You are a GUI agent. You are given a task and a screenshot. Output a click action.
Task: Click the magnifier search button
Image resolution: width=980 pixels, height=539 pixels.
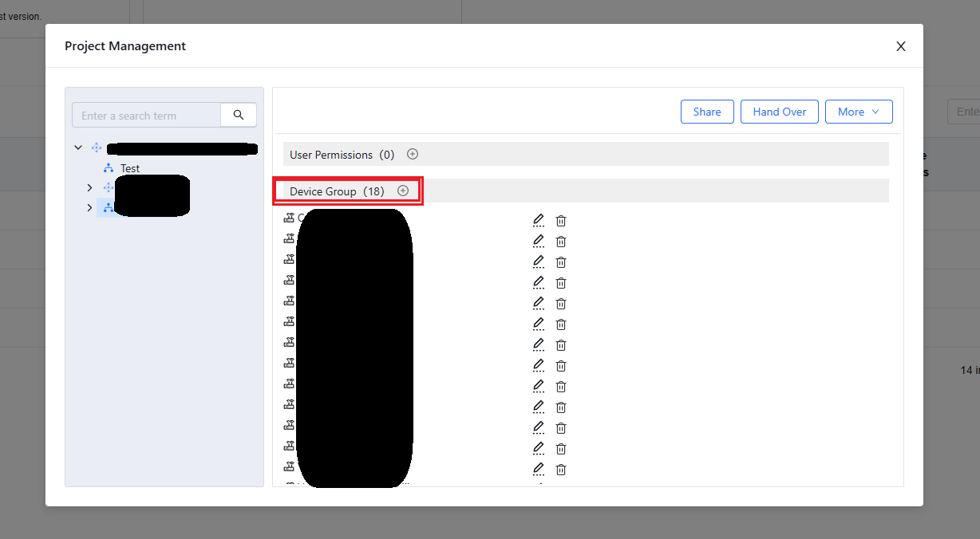tap(239, 115)
